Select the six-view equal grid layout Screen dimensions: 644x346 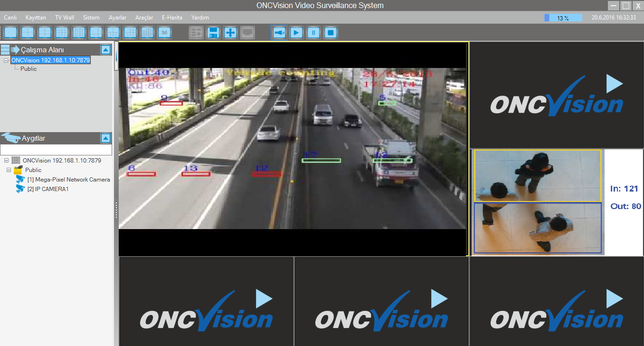click(x=45, y=33)
